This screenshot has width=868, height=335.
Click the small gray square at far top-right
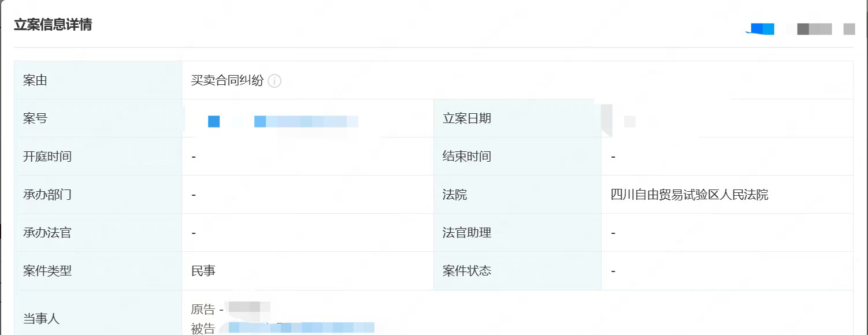tap(849, 29)
